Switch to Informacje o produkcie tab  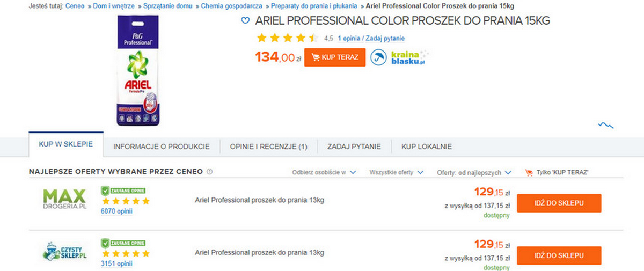click(x=162, y=147)
